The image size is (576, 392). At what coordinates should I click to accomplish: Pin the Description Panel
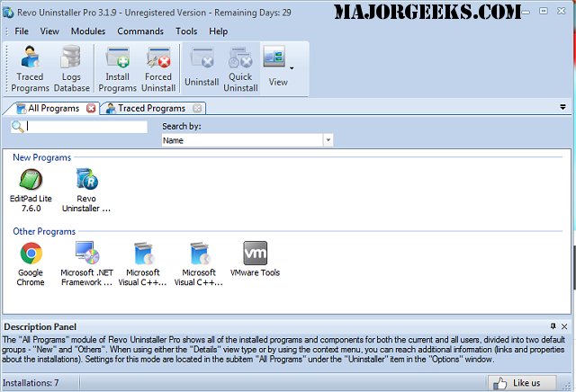[x=553, y=325]
